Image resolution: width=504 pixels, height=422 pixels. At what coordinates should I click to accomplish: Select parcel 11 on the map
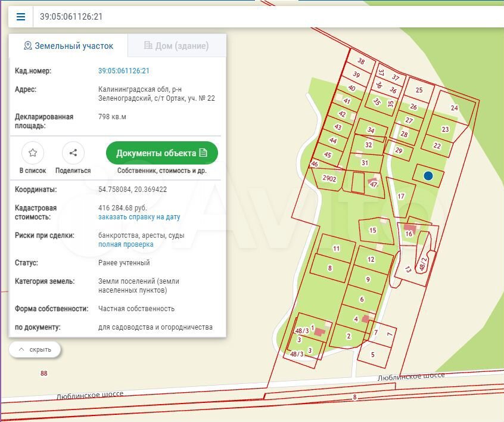(x=337, y=248)
